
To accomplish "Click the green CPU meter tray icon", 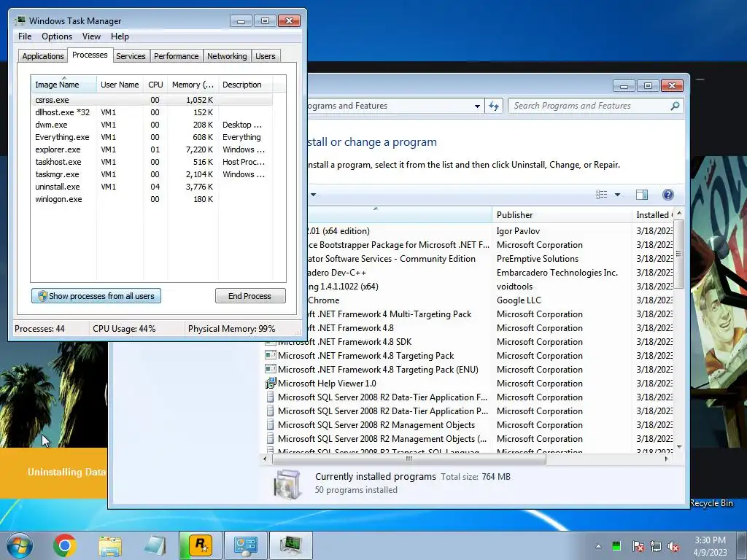I will (x=616, y=545).
